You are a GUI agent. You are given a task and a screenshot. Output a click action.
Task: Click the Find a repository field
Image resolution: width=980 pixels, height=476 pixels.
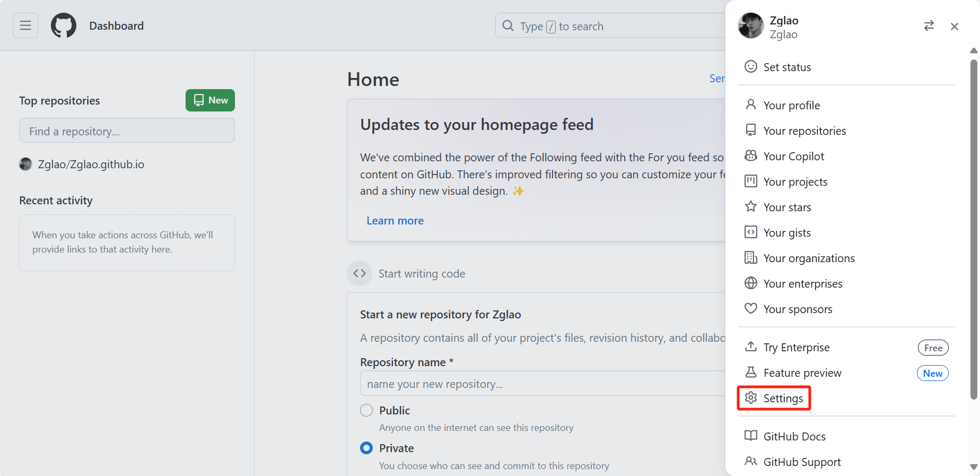point(127,131)
